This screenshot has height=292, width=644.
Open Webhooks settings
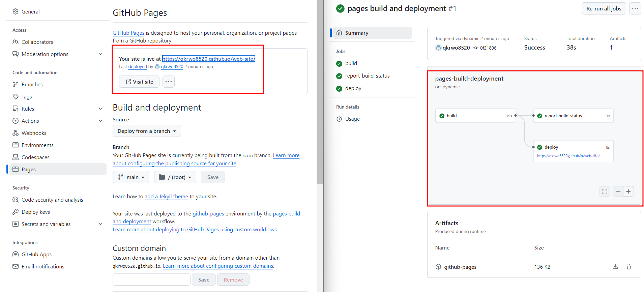pos(34,133)
